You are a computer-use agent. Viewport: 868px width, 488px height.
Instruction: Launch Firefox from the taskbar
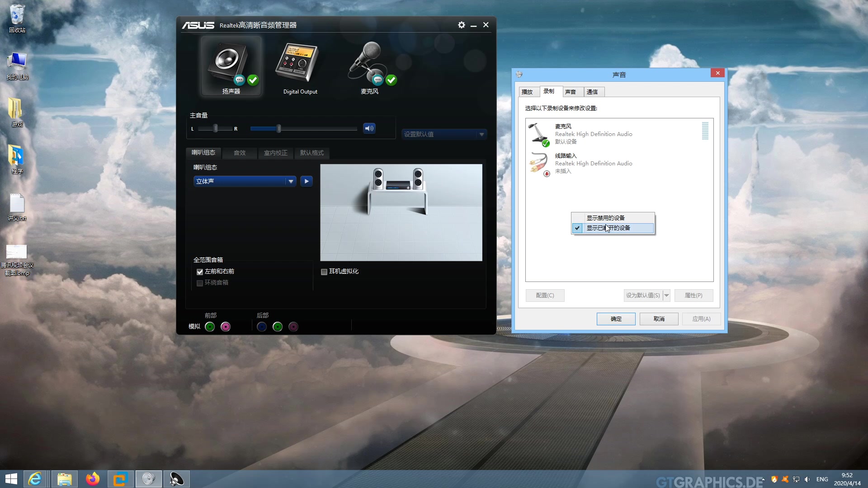[x=93, y=479]
